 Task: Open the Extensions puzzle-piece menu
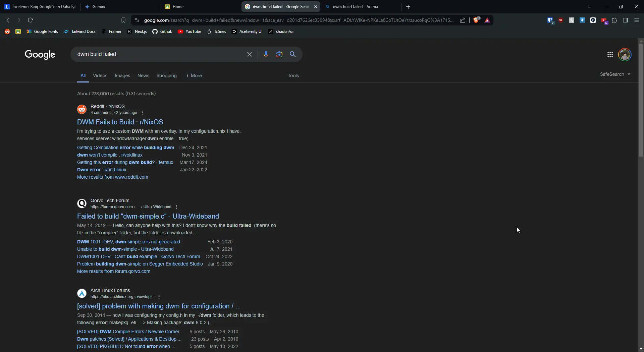click(x=614, y=20)
